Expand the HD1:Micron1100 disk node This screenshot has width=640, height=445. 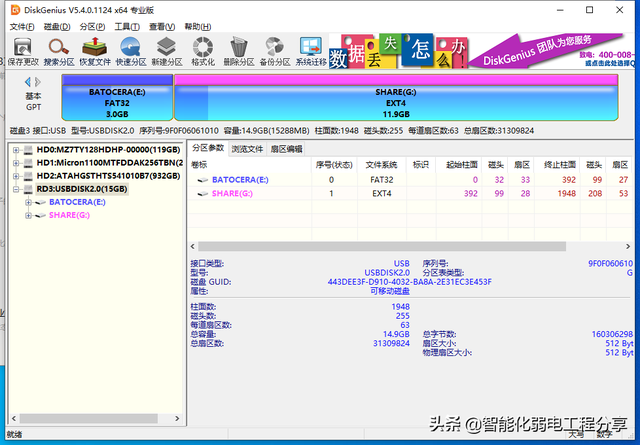[x=16, y=163]
